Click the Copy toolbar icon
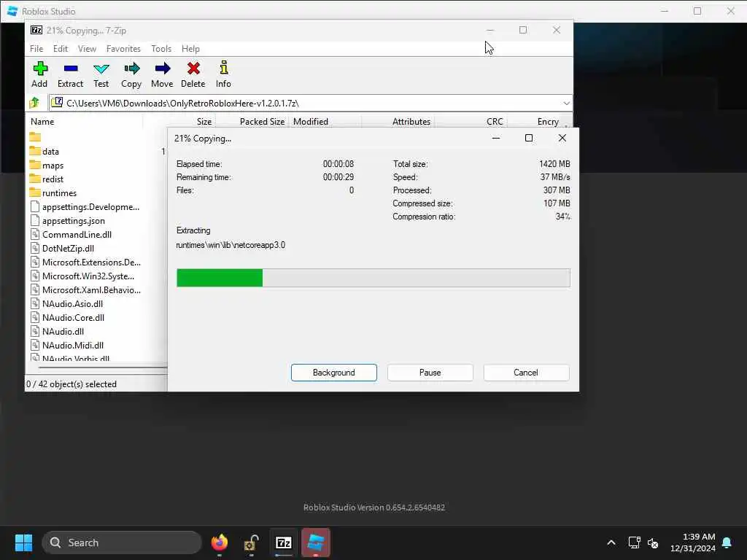 (131, 74)
